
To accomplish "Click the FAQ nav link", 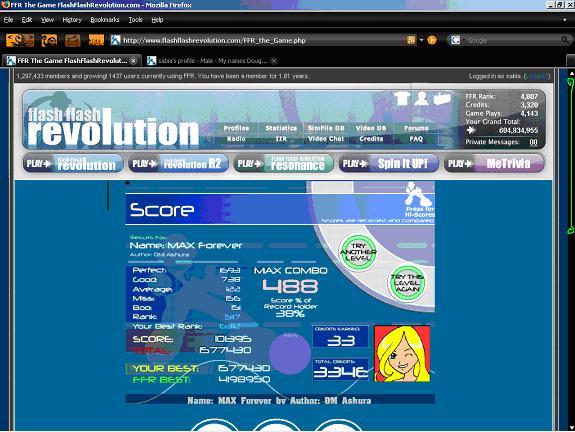I will pyautogui.click(x=416, y=139).
